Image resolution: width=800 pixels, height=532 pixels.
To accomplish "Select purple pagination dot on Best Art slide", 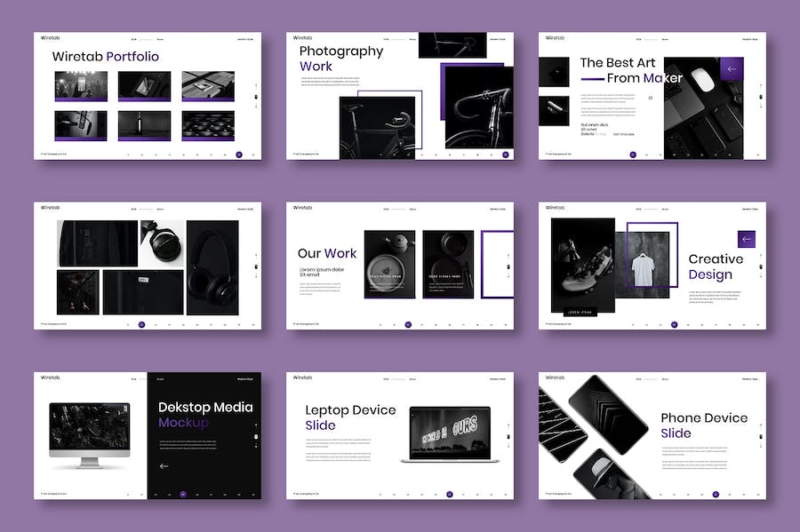I will tap(633, 155).
